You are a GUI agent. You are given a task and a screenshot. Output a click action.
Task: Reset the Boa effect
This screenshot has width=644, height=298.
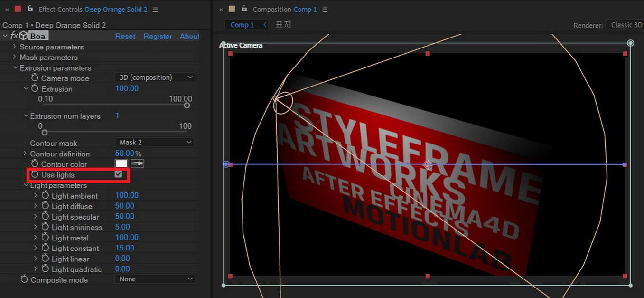(125, 36)
